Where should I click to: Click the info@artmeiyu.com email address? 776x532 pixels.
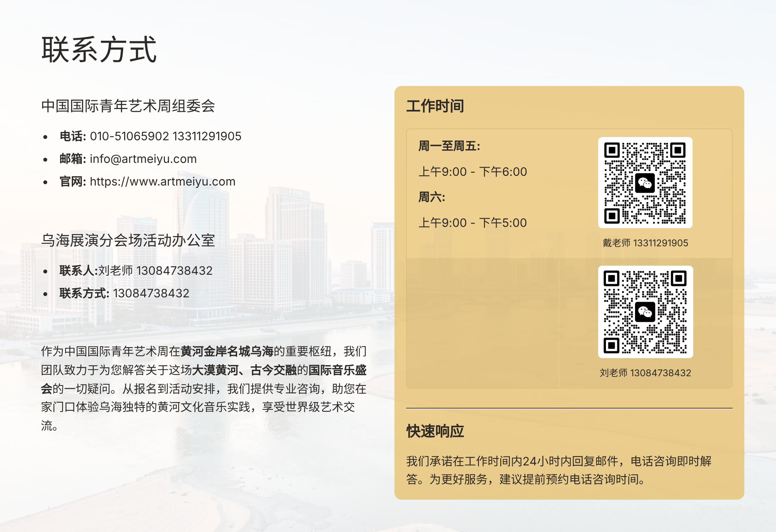click(x=143, y=159)
